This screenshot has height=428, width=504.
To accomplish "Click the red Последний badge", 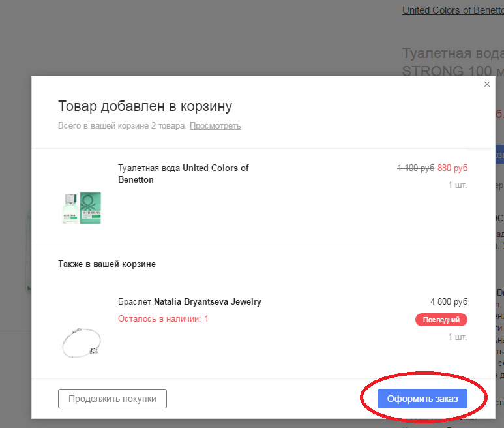I will 441,320.
